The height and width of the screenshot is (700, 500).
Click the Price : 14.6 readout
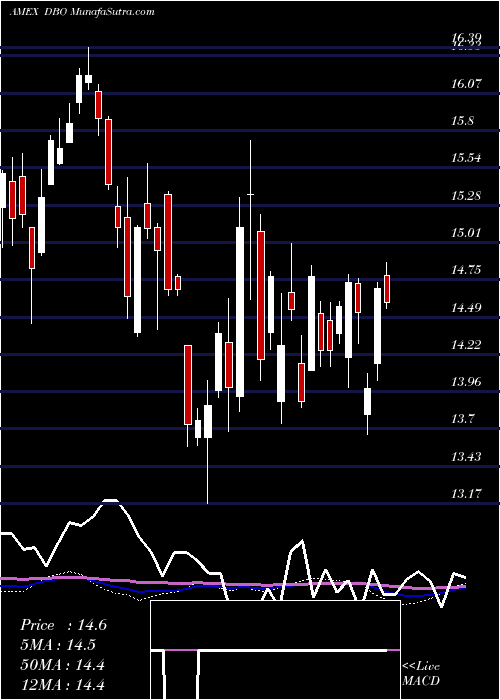coord(64,625)
